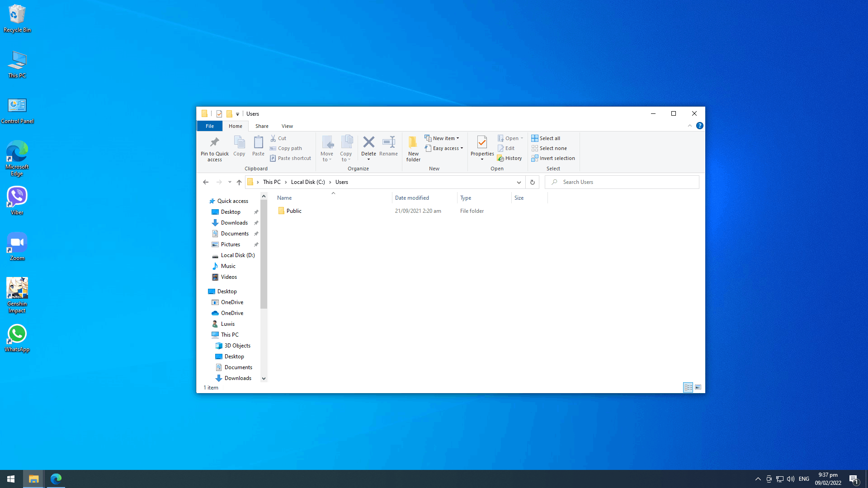868x488 pixels.
Task: Open address bar history dropdown arrow
Action: pyautogui.click(x=519, y=182)
